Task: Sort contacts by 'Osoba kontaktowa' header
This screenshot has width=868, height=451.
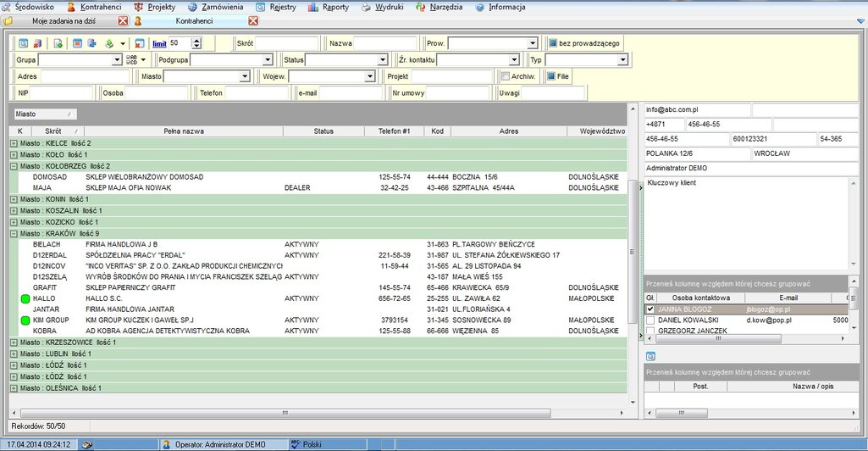Action: (x=701, y=298)
